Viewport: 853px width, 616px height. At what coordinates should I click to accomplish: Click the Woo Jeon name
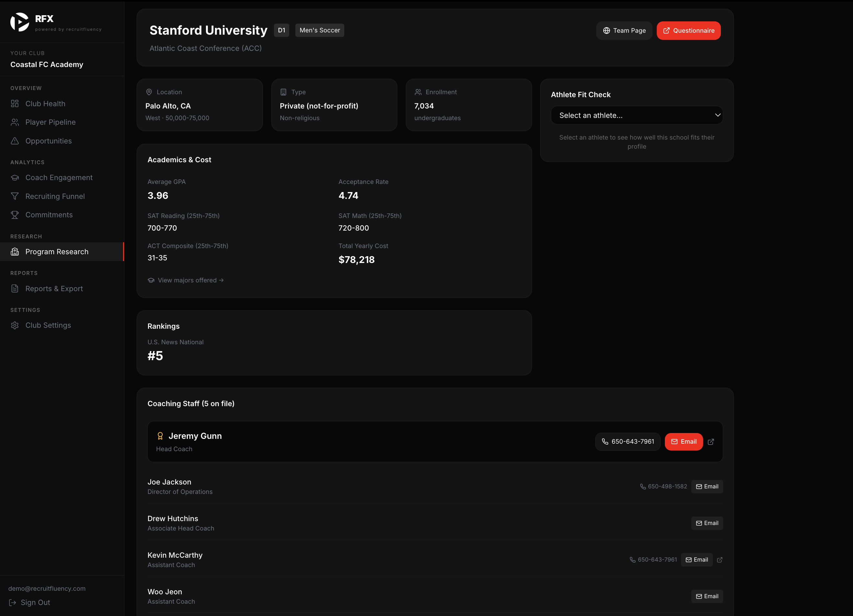pos(165,592)
